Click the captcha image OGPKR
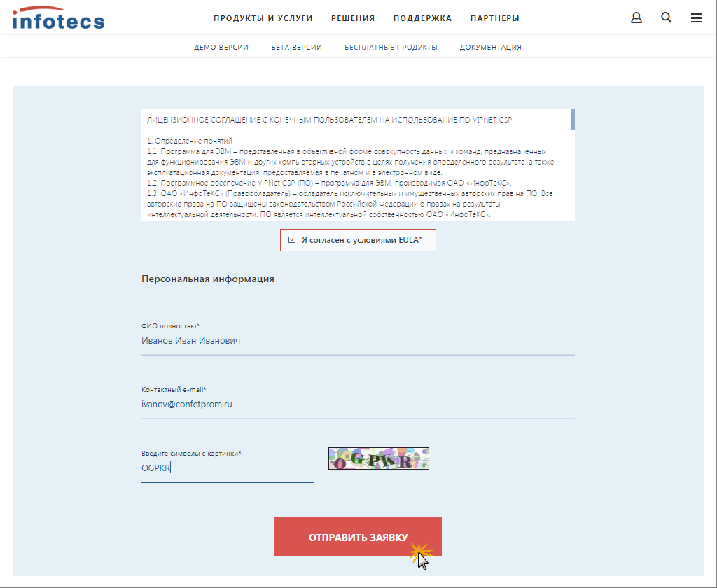717x588 pixels. pos(379,458)
